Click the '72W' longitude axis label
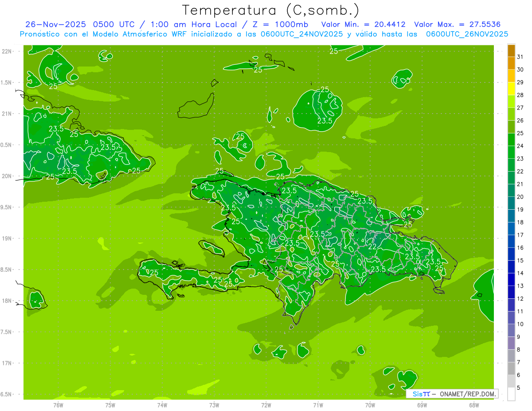Viewport: 532px width, 411px height. pyautogui.click(x=266, y=405)
